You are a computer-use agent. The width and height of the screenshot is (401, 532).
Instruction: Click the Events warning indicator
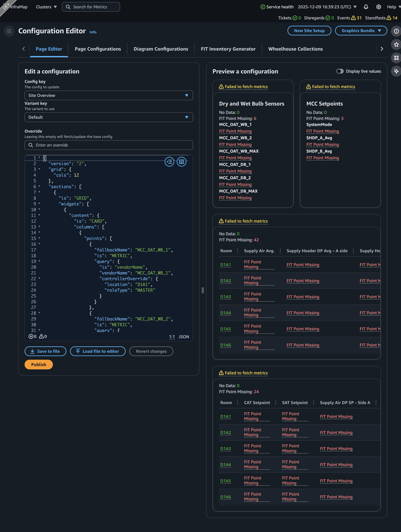[x=349, y=18]
